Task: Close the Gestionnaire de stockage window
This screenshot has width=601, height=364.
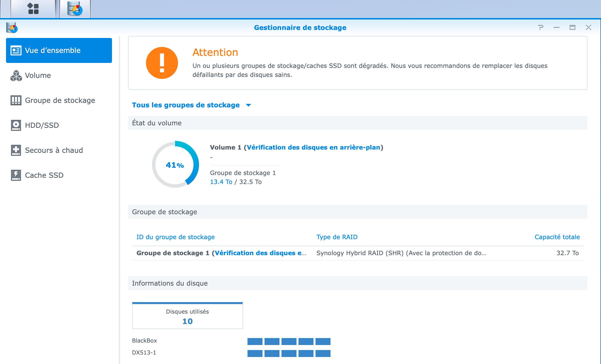Action: [x=588, y=27]
